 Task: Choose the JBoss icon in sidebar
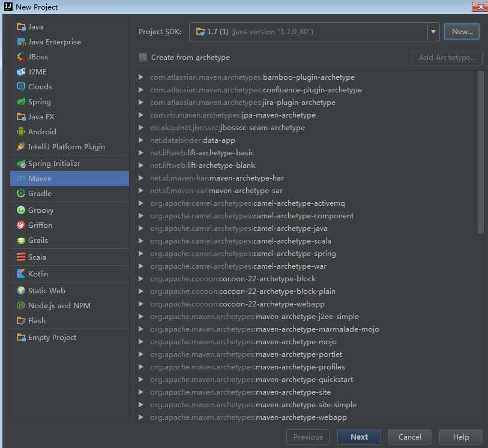click(x=21, y=56)
